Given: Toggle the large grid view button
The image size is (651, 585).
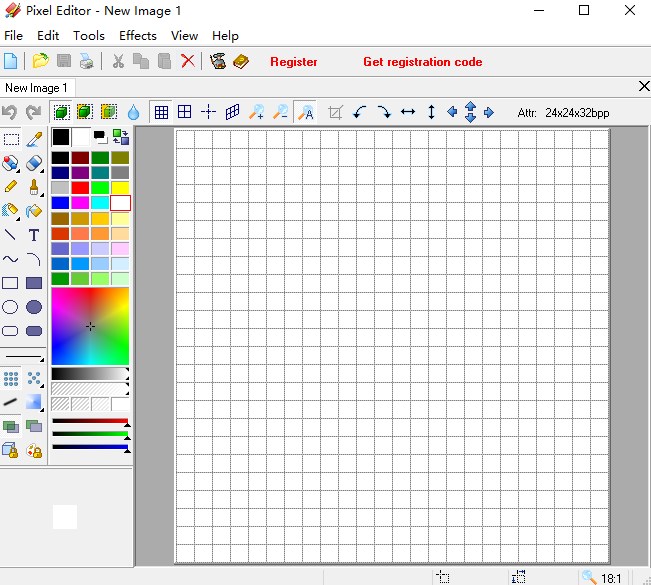Looking at the screenshot, I should (185, 113).
